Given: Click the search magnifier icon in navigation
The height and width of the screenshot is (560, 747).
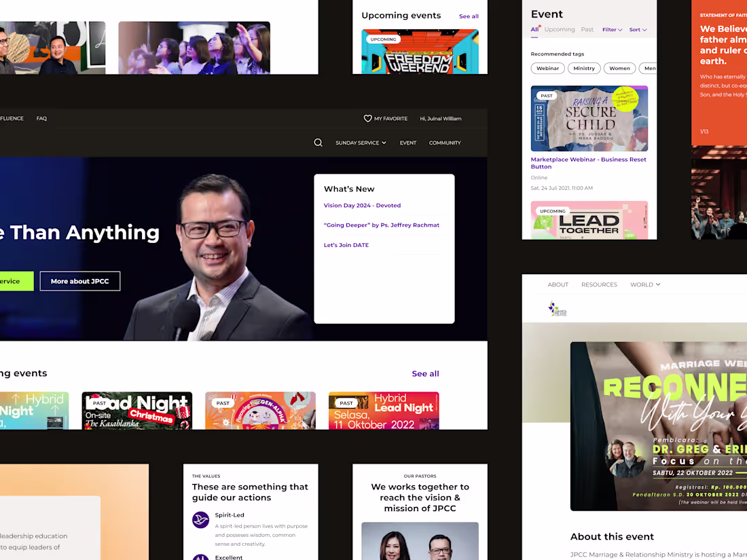Looking at the screenshot, I should (x=318, y=143).
